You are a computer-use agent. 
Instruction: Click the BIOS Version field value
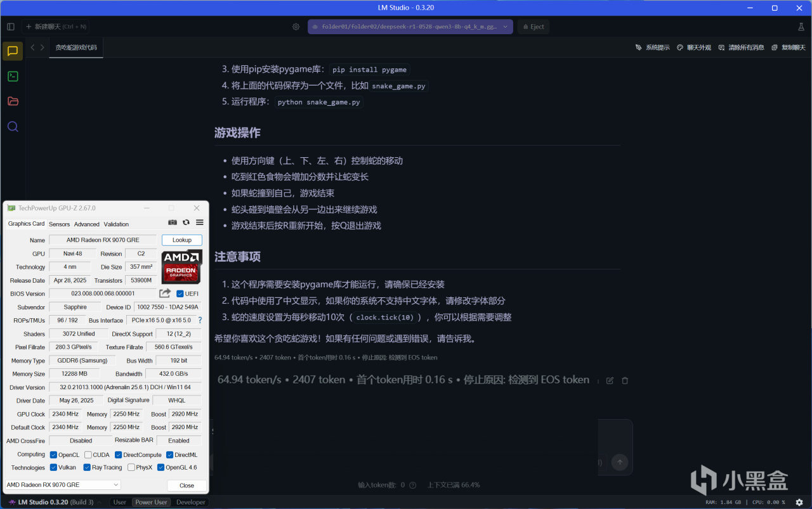[102, 293]
